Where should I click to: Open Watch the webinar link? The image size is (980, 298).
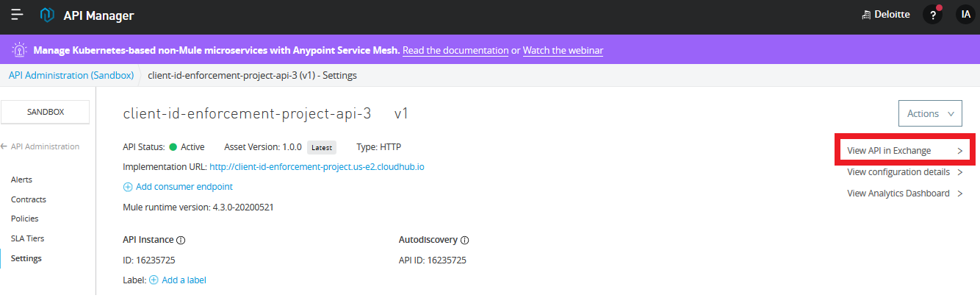563,50
